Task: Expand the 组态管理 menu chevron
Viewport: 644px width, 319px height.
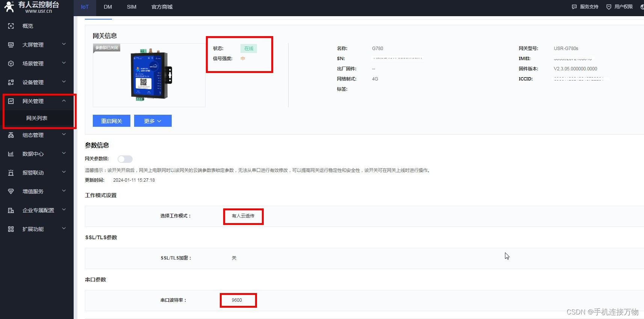Action: coord(64,135)
